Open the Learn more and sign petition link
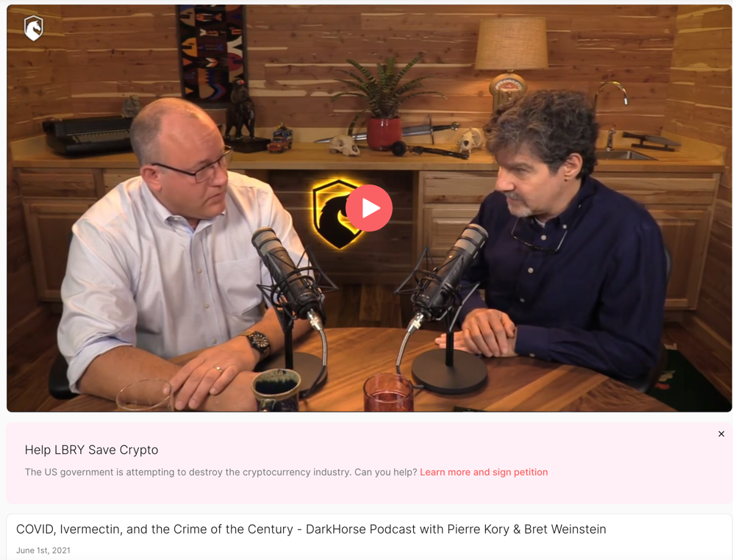Screen dimensions: 733x560 (x=483, y=472)
